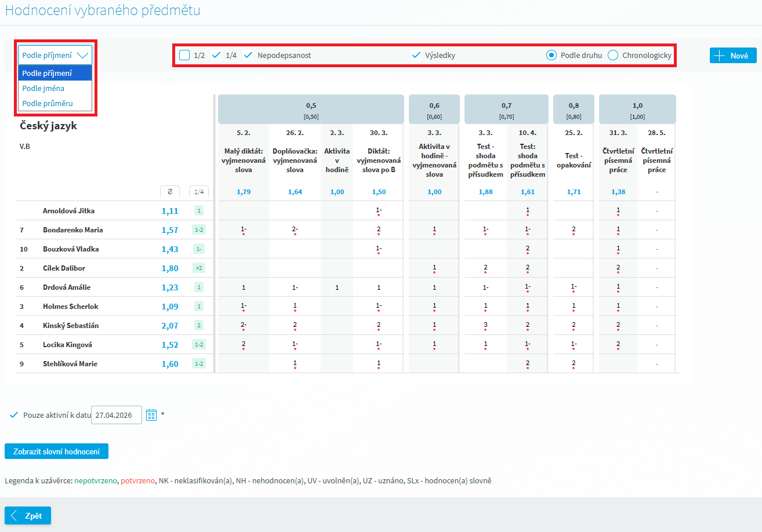Open student Holmes Scherlok's row

[70, 307]
